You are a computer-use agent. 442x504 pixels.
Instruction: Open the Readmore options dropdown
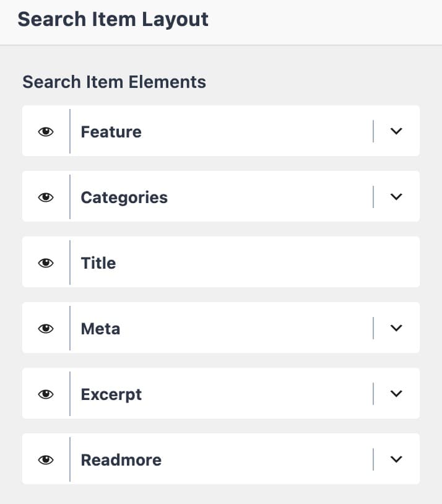[x=396, y=459]
